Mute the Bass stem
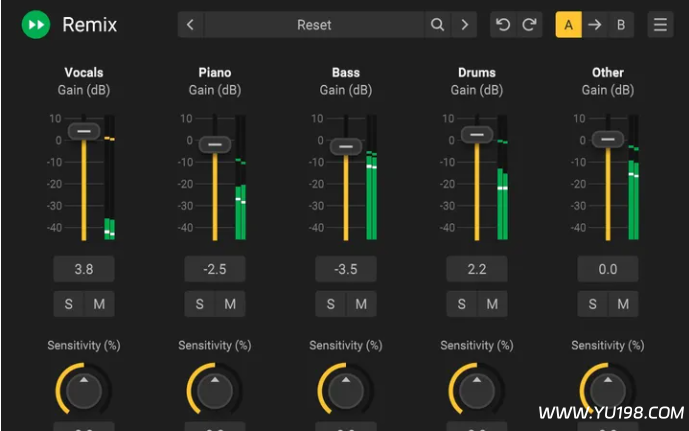The width and height of the screenshot is (689, 431). (361, 304)
